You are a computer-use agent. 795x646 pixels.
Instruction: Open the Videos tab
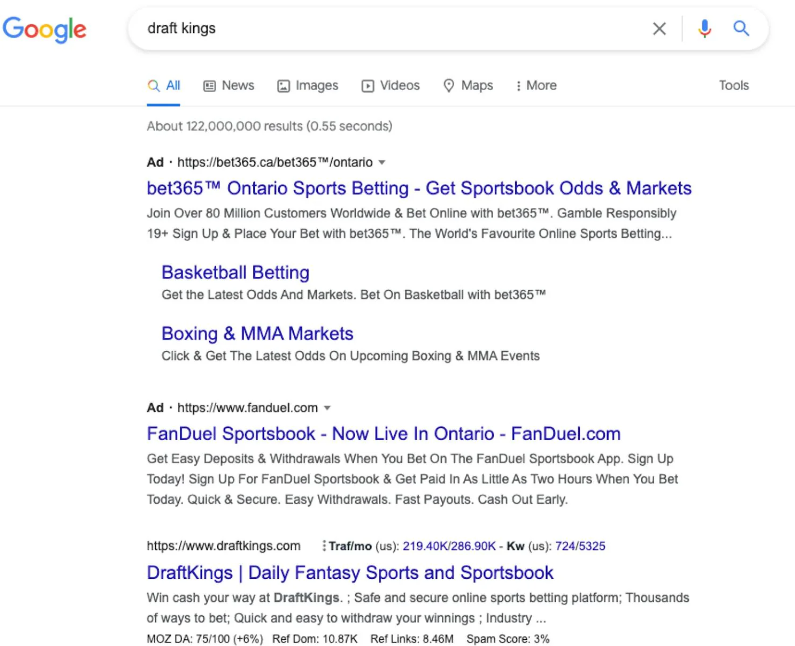[x=390, y=86]
